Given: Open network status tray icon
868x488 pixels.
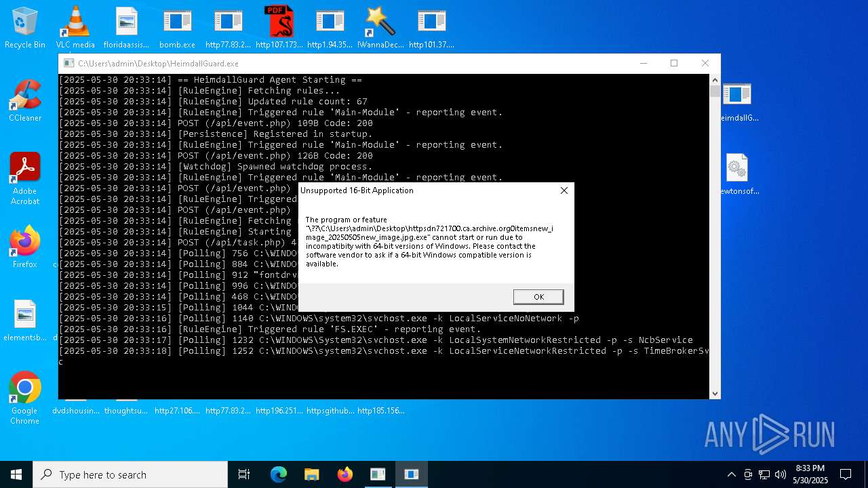Looking at the screenshot, I should tap(764, 474).
